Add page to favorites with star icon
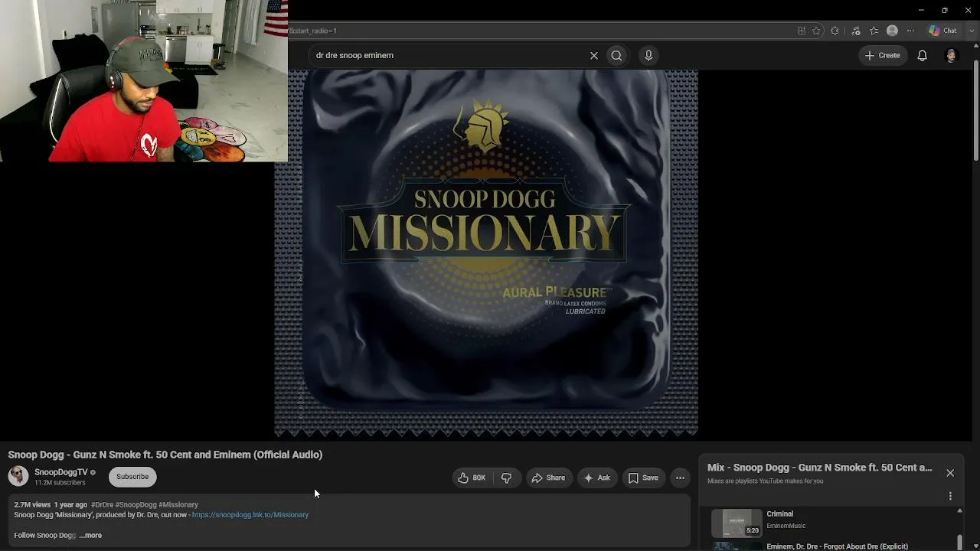This screenshot has height=551, width=980. [x=816, y=31]
